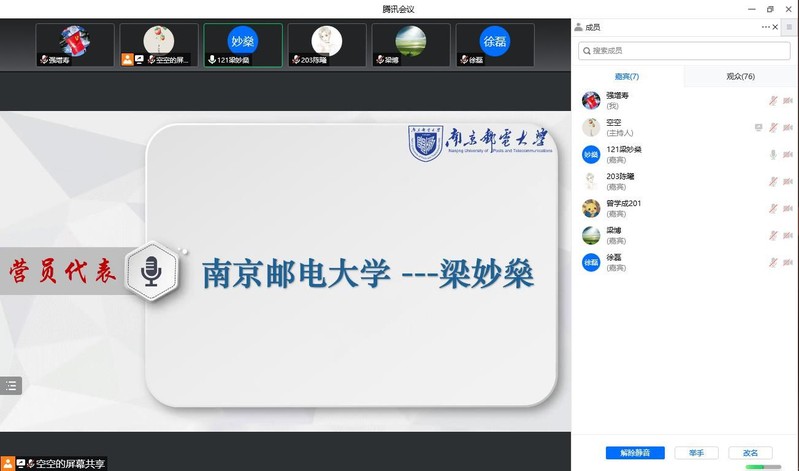Click camera icon for 曾学成201
This screenshot has width=799, height=471.
(x=787, y=208)
